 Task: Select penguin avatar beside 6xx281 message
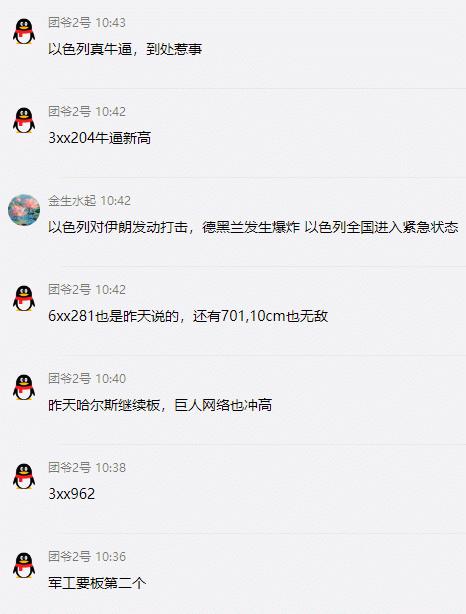click(x=24, y=298)
